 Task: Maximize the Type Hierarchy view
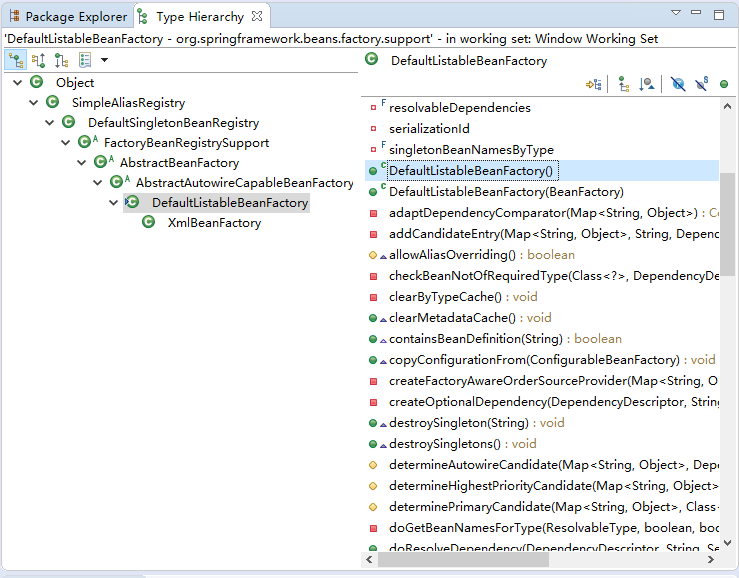pos(719,15)
